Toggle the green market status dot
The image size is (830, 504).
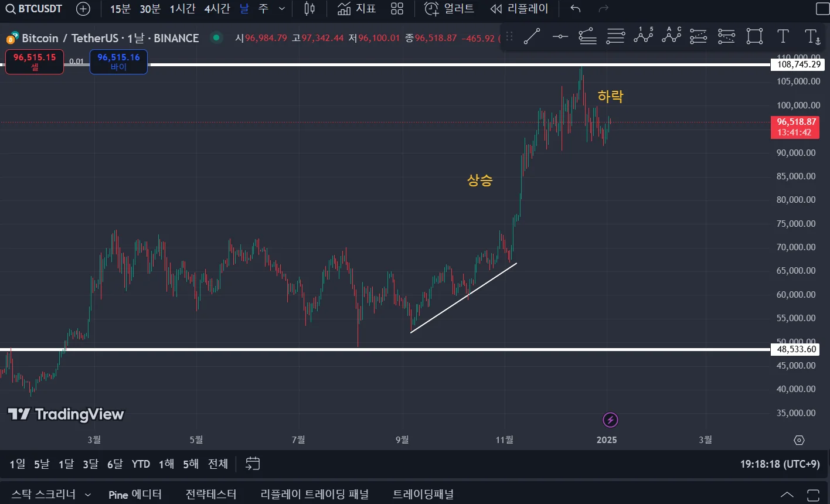217,38
